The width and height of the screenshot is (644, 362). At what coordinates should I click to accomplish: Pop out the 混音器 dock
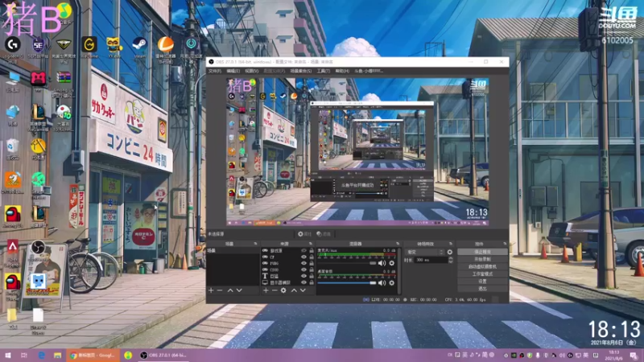(x=398, y=244)
